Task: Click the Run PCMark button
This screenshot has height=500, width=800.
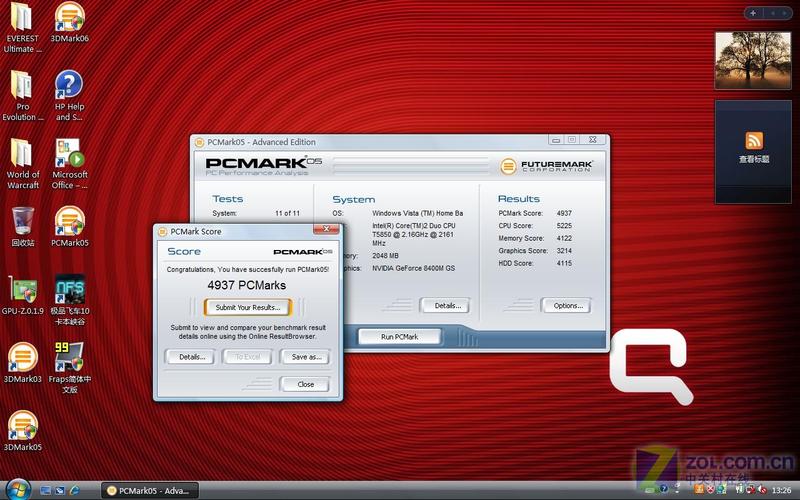Action: tap(399, 337)
